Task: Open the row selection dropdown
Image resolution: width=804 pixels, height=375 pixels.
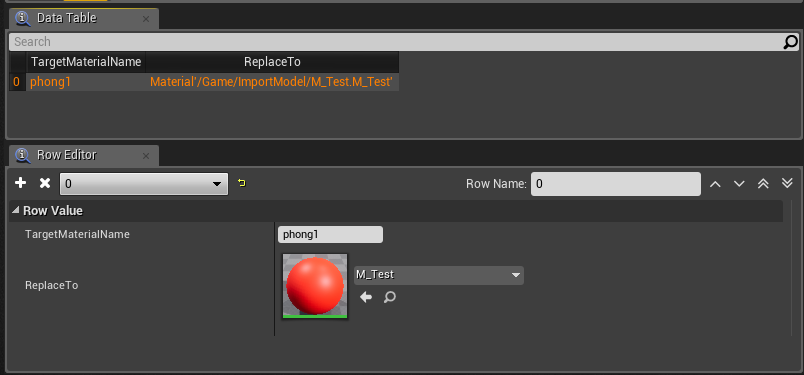Action: [144, 184]
